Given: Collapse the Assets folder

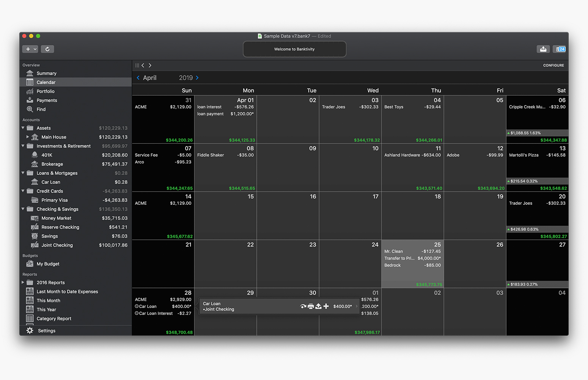Looking at the screenshot, I should click(23, 128).
